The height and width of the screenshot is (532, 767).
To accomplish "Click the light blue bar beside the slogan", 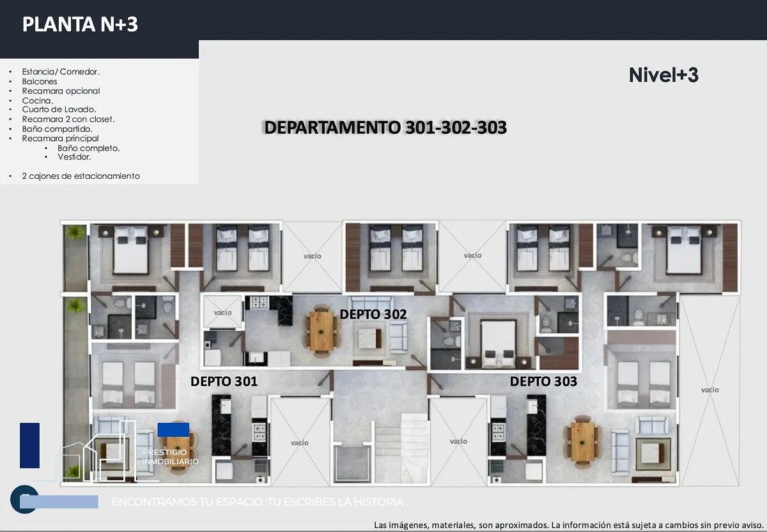I will [x=59, y=502].
